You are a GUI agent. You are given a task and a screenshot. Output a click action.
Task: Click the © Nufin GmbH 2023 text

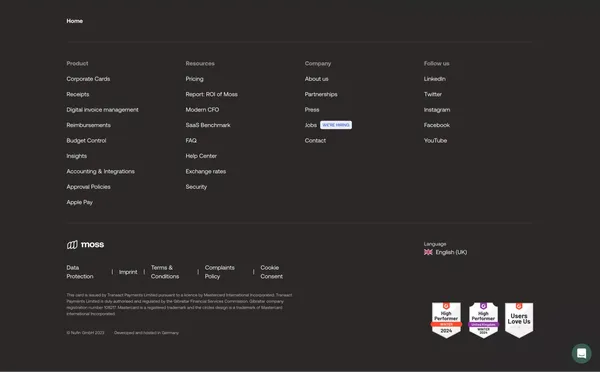[x=85, y=333]
